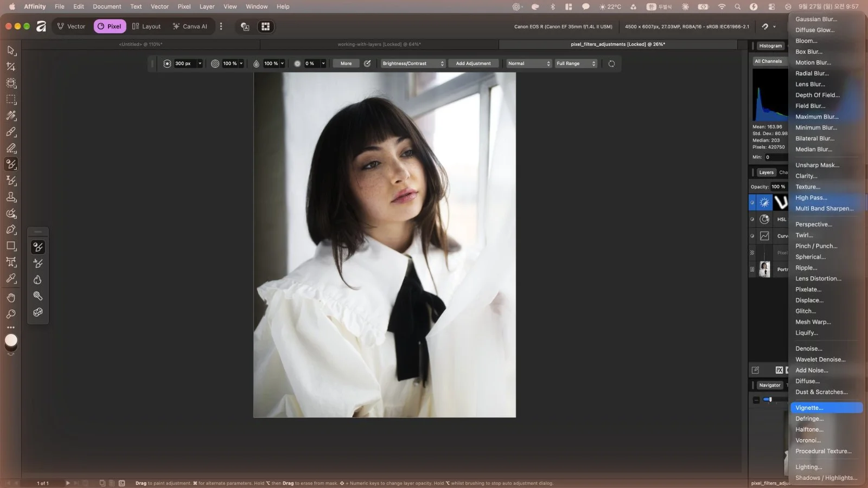Open the four-square grid toolbar icon
Image resolution: width=868 pixels, height=488 pixels.
tap(265, 26)
